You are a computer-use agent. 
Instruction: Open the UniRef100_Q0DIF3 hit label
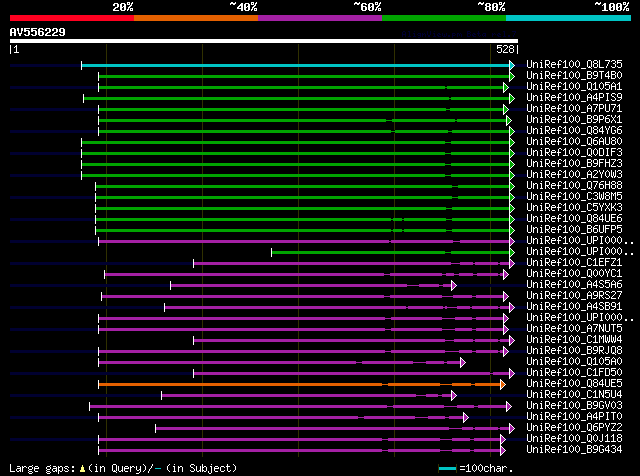pyautogui.click(x=574, y=153)
